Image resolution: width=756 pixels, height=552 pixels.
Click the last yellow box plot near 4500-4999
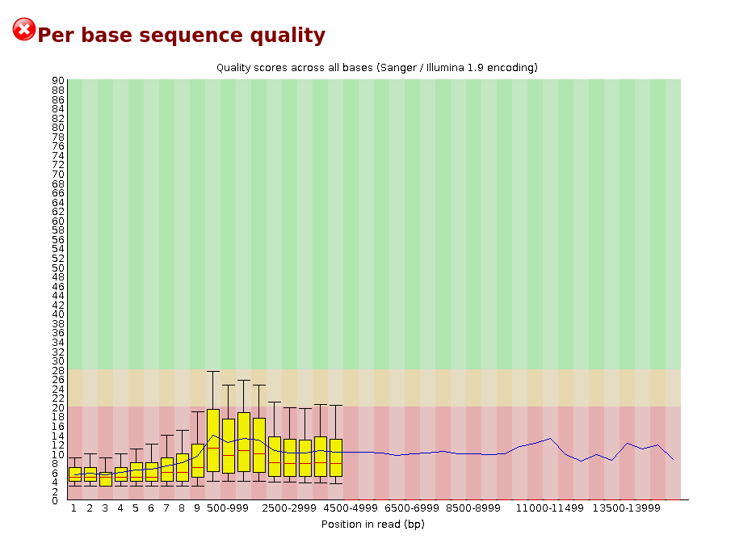(x=336, y=458)
